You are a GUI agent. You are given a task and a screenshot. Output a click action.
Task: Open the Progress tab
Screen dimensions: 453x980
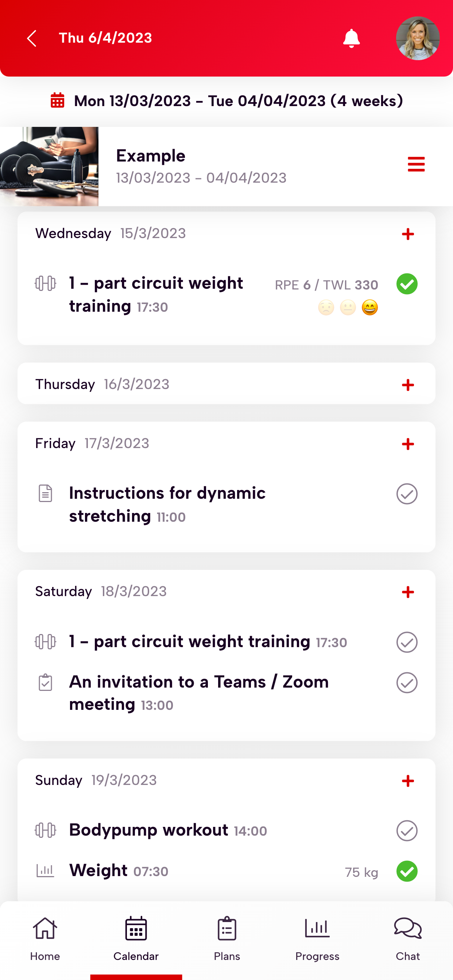click(x=317, y=938)
